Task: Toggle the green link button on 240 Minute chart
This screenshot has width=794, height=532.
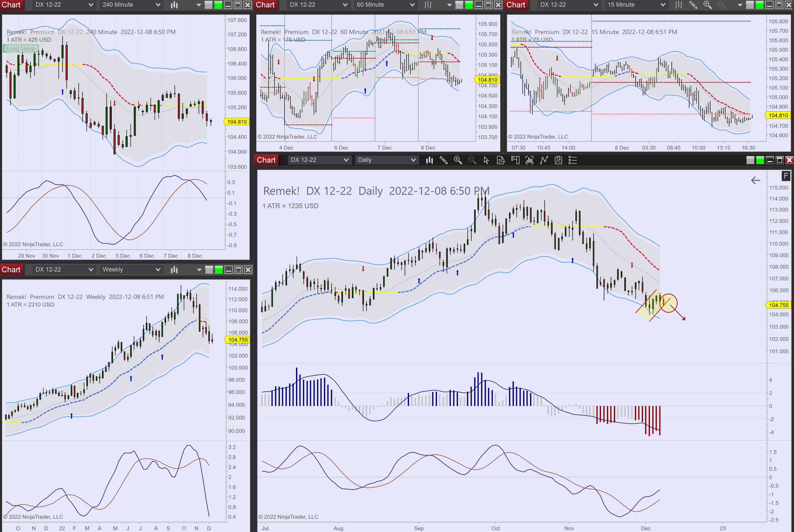Action: [x=219, y=5]
